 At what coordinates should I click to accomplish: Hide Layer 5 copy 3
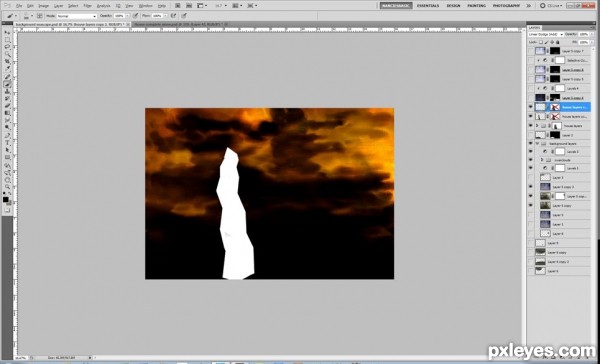point(530,187)
